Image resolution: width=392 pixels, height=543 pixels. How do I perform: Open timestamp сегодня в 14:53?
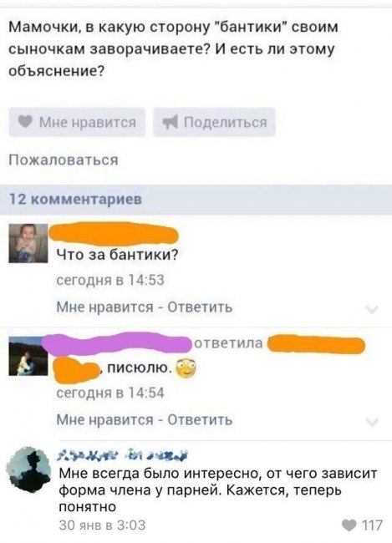pyautogui.click(x=110, y=280)
